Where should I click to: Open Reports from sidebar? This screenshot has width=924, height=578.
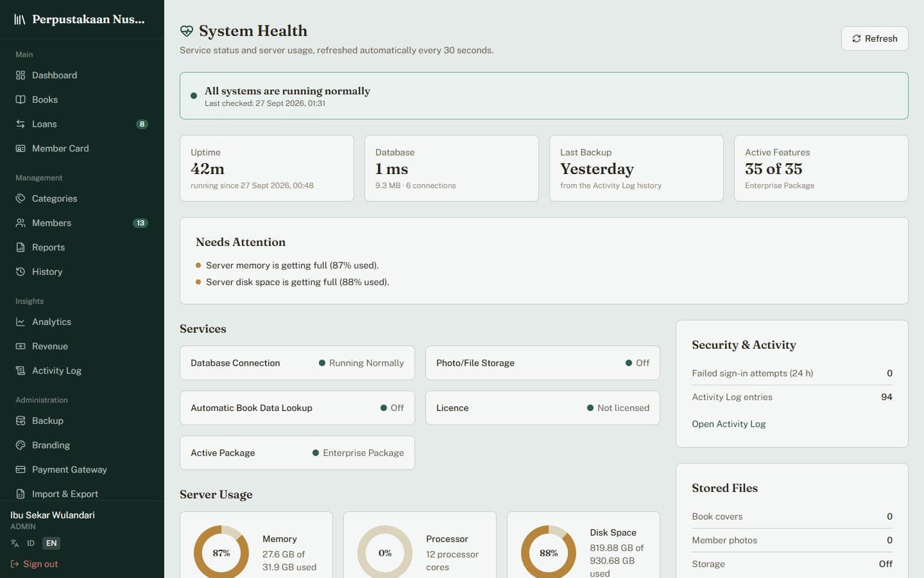82,247
